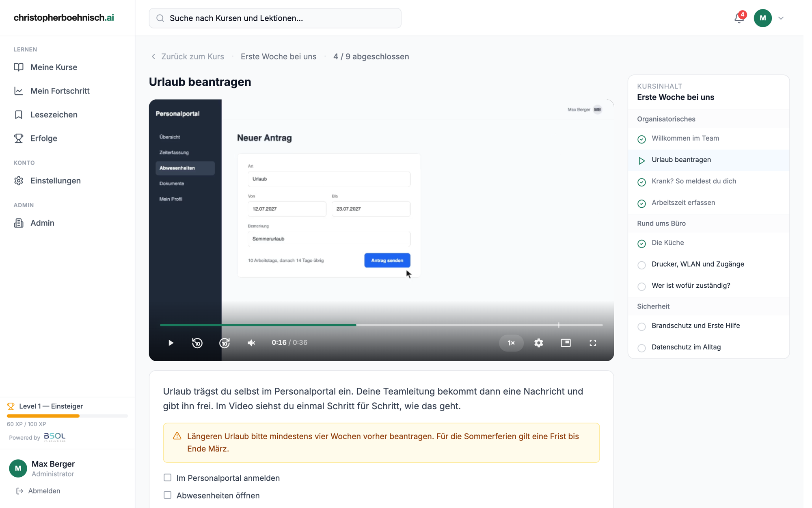Open lesson Wer ist wofür zuständig?
This screenshot has width=812, height=508.
[708, 286]
